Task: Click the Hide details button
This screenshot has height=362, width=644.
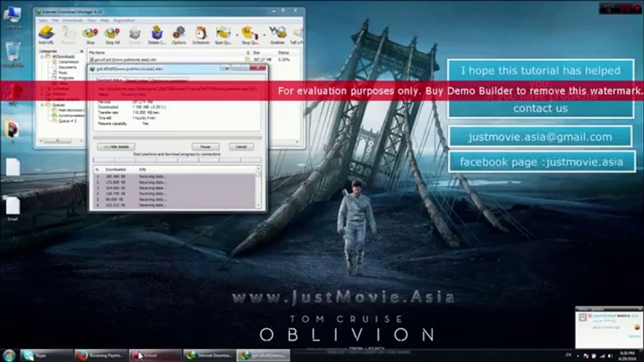Action: (116, 147)
